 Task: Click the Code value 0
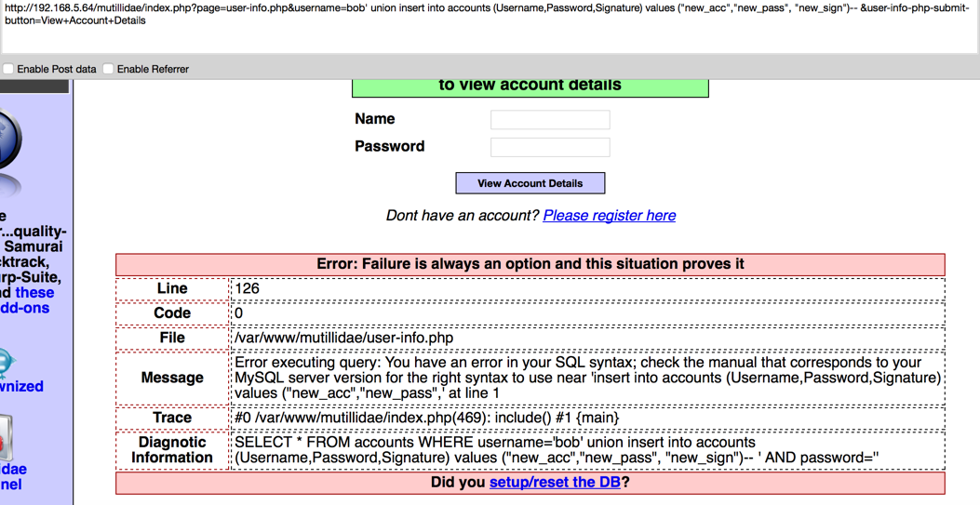[x=239, y=312]
